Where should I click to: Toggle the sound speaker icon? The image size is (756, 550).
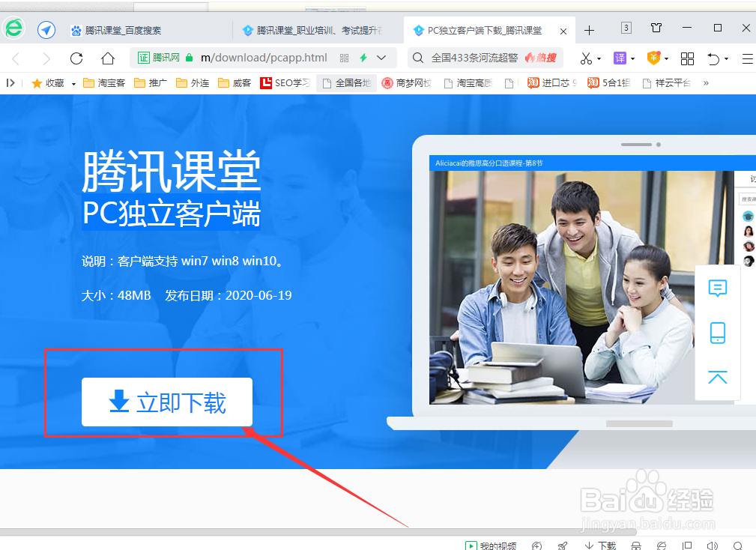712,546
